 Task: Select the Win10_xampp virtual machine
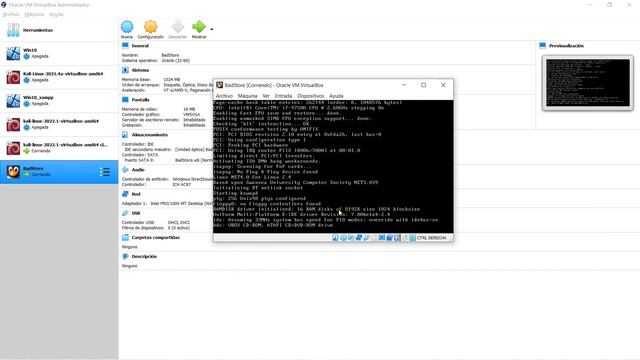tap(59, 101)
